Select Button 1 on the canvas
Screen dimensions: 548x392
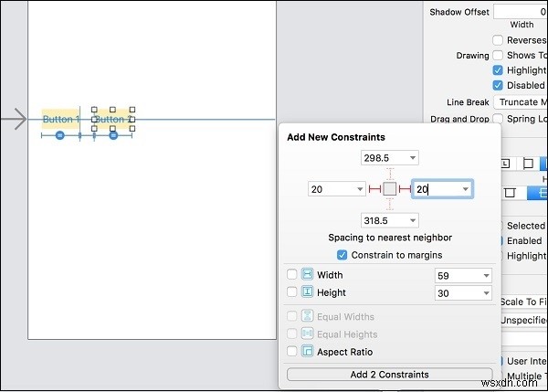click(x=60, y=120)
